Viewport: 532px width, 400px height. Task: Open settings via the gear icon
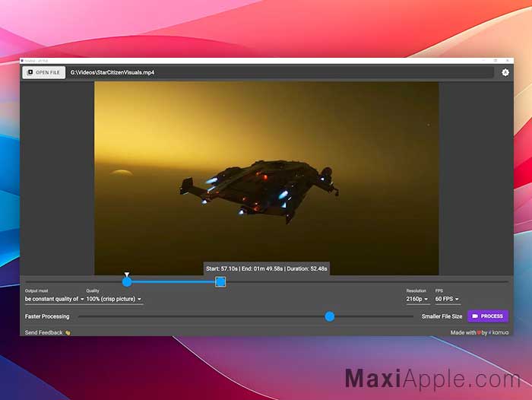[505, 72]
